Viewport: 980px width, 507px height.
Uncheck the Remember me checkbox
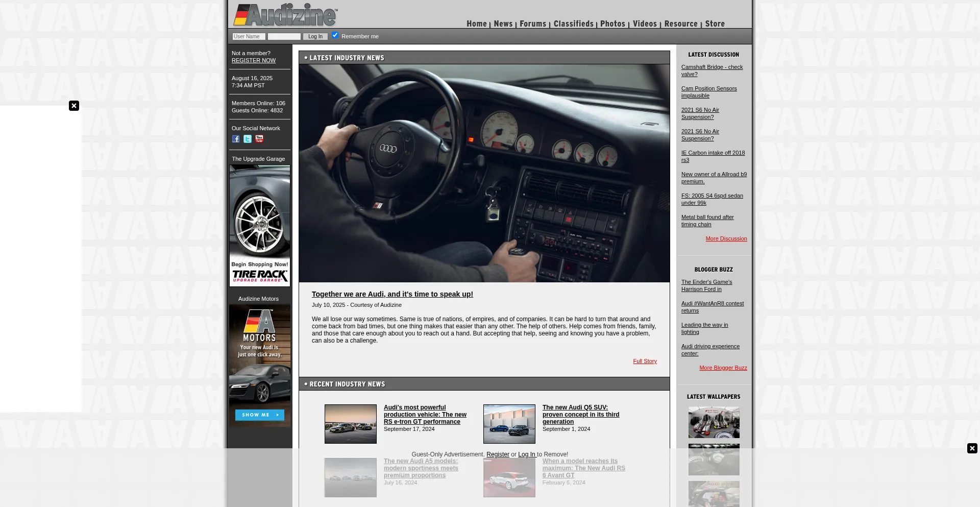pyautogui.click(x=335, y=35)
